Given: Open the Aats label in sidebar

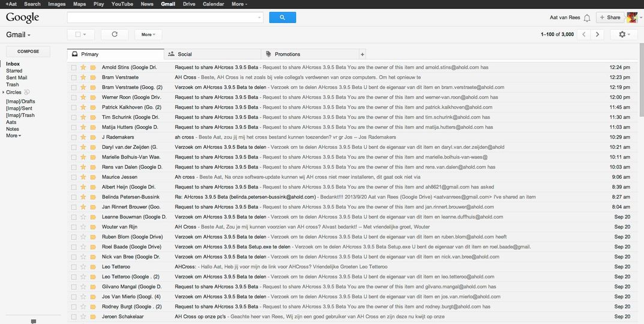Looking at the screenshot, I should [x=11, y=122].
